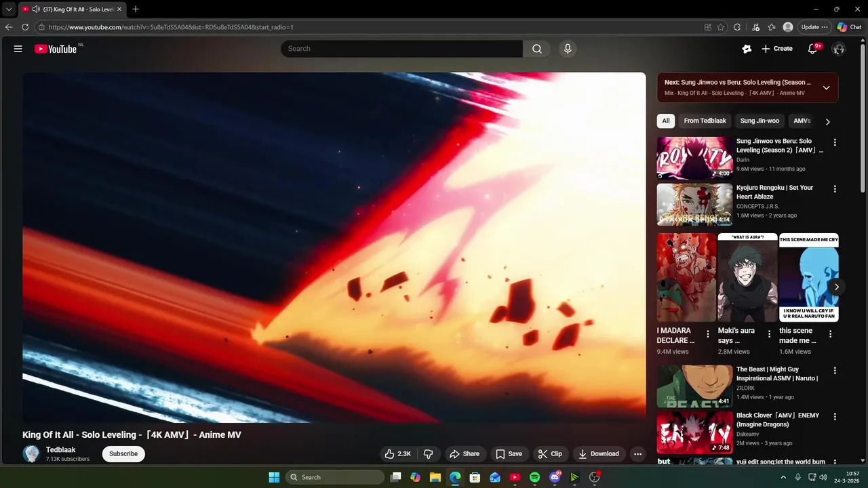Open options for this scene made me short

tap(830, 334)
